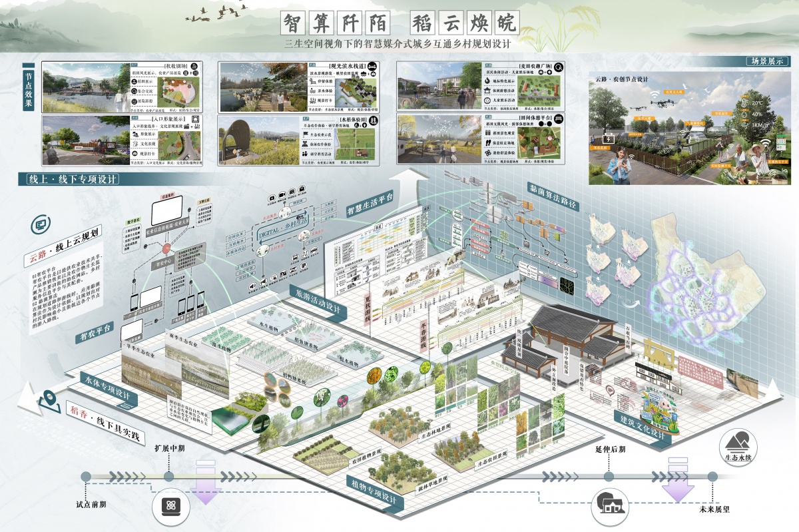Click the magnifier icon beside 麦田农趣广场
Image resolution: width=799 pixels, height=532 pixels.
click(559, 67)
